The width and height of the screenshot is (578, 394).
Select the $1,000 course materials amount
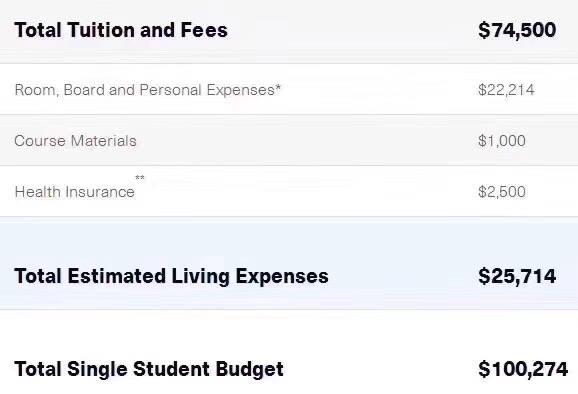click(x=502, y=141)
